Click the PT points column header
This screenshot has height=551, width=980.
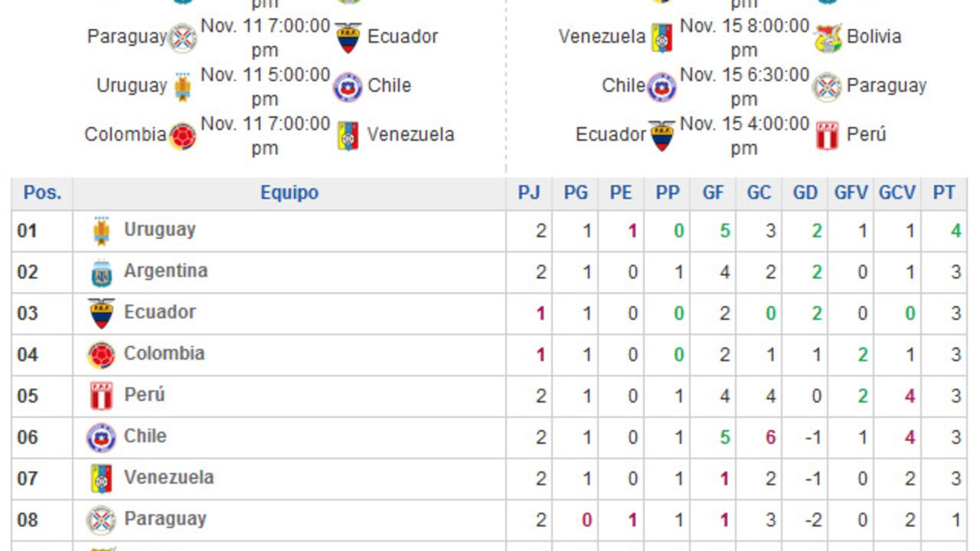click(x=943, y=193)
